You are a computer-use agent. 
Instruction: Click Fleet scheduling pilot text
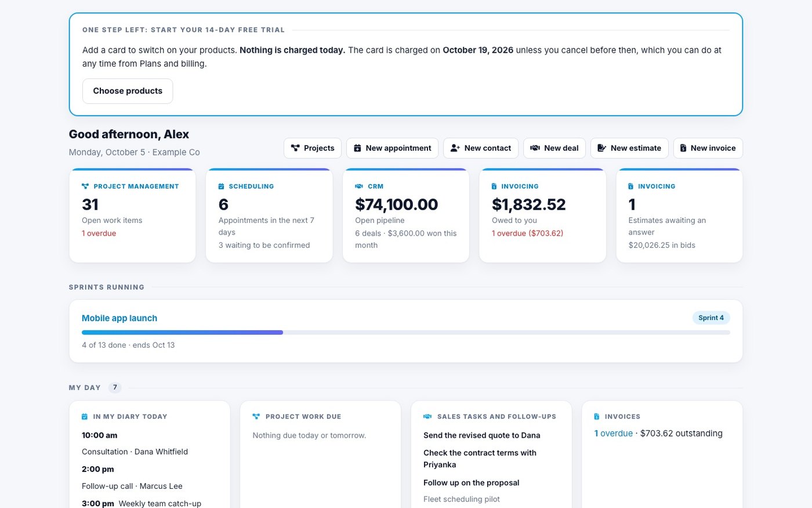click(462, 499)
